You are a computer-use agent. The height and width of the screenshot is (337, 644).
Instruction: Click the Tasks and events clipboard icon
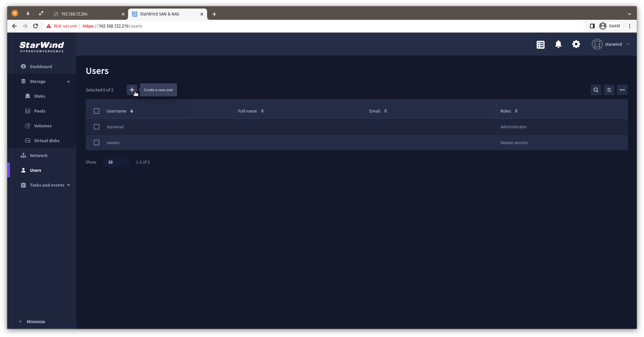23,185
